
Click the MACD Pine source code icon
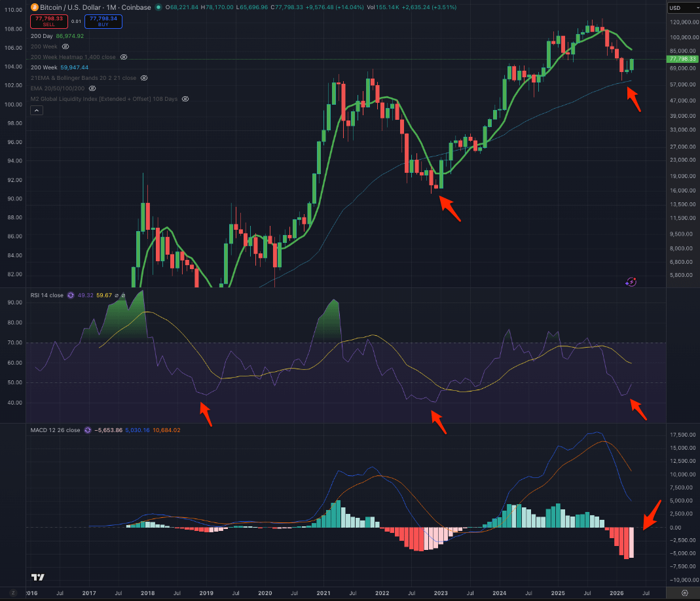coord(88,430)
